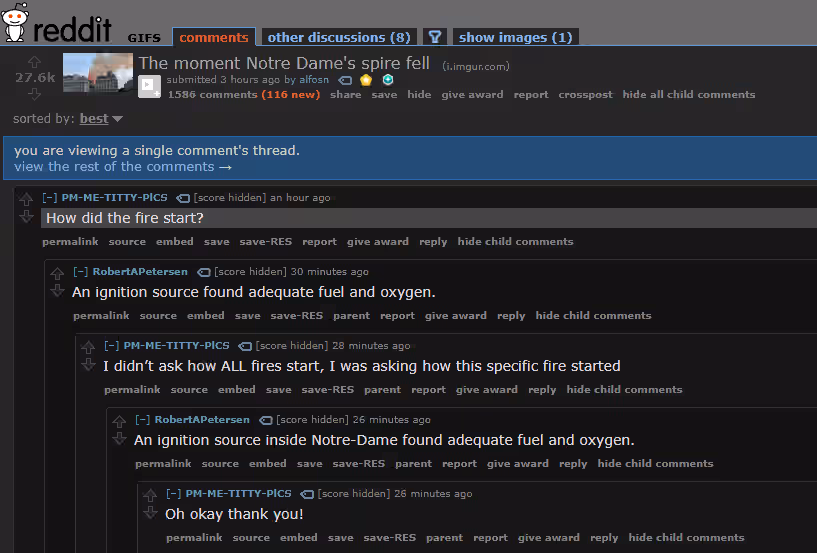Collapse RobertAPetersen's 26 minutes ago comment
This screenshot has height=553, width=817.
click(142, 420)
